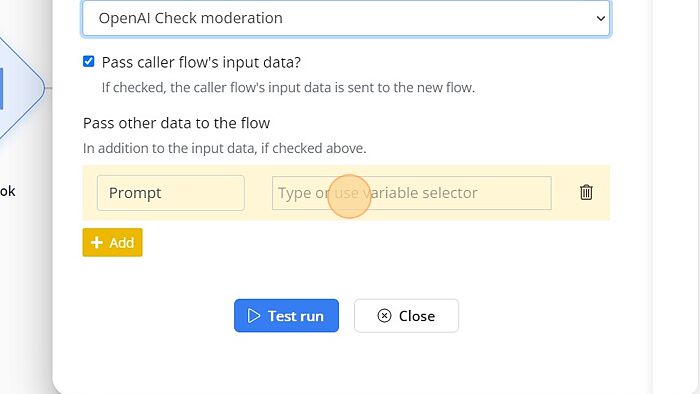Tick the Pass caller flow's input data checkbox
700x394 pixels.
coord(88,61)
